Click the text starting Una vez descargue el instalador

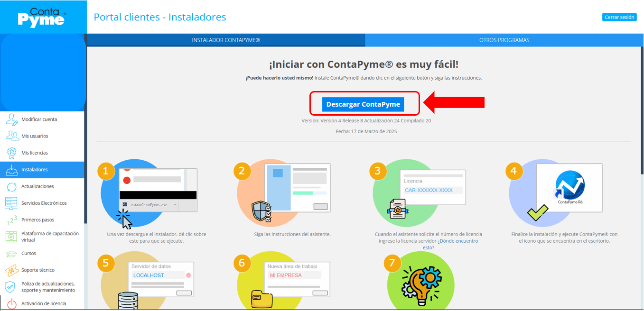tap(157, 238)
